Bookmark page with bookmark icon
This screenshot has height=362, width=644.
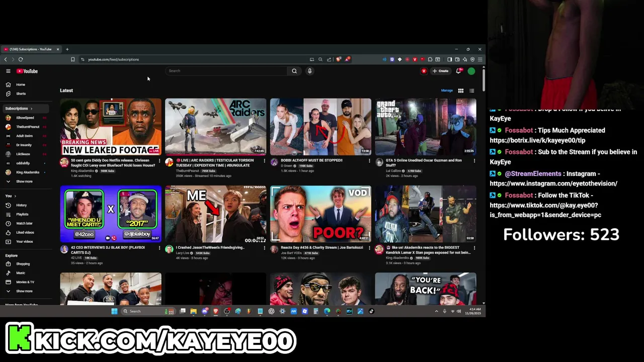pyautogui.click(x=72, y=59)
